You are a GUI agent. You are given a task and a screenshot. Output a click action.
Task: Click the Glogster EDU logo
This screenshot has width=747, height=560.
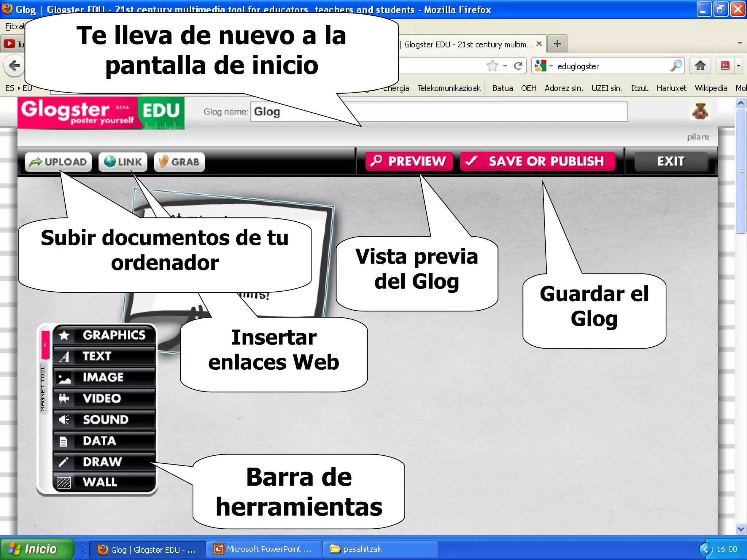point(101,113)
